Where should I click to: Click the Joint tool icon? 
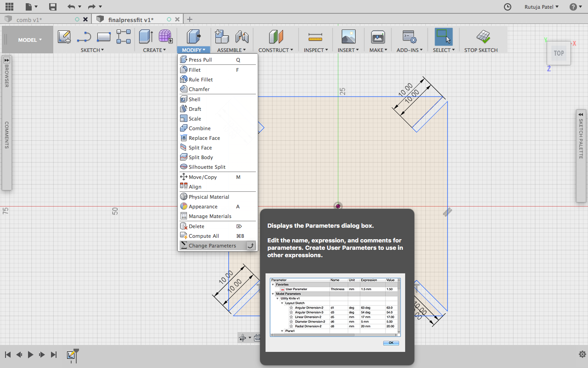pos(242,37)
